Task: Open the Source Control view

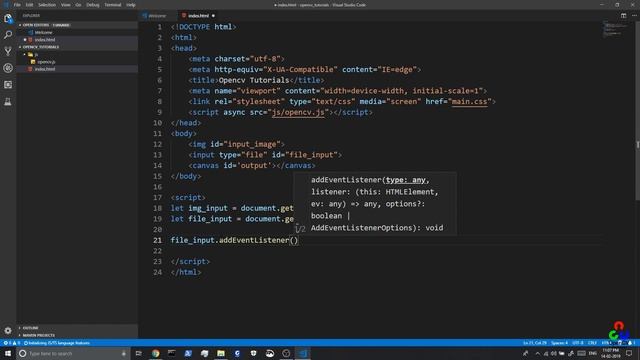Action: click(x=8, y=51)
